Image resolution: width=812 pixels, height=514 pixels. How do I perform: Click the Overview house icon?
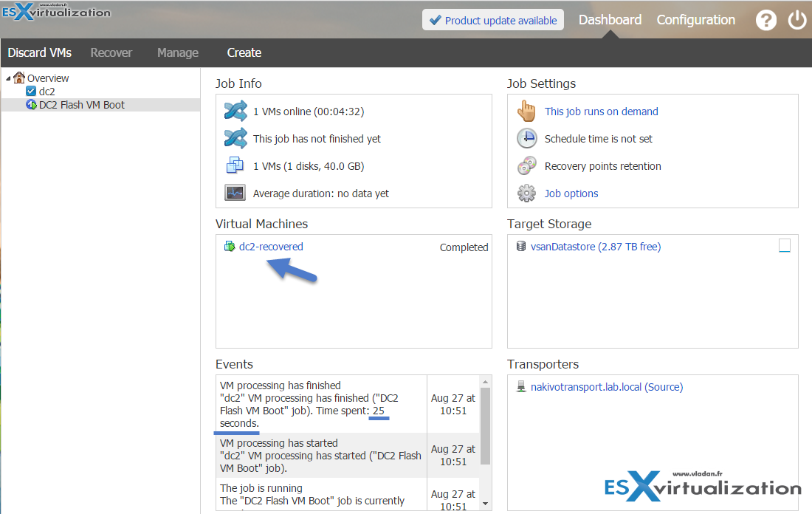[x=19, y=78]
